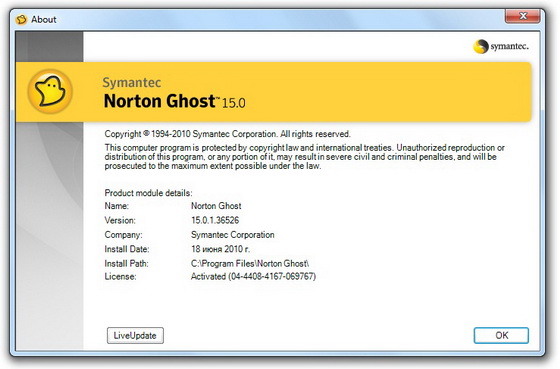Click the Symantec Corporation company value
The image size is (560, 369).
tap(233, 235)
